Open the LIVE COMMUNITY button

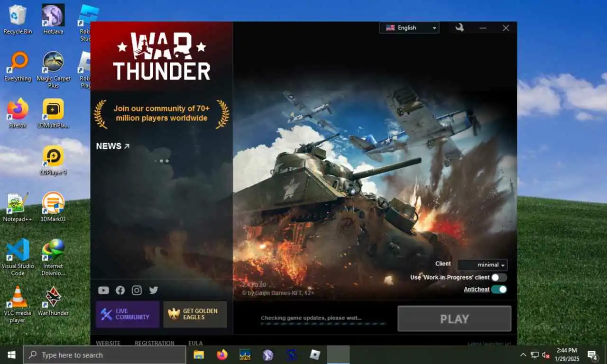128,314
